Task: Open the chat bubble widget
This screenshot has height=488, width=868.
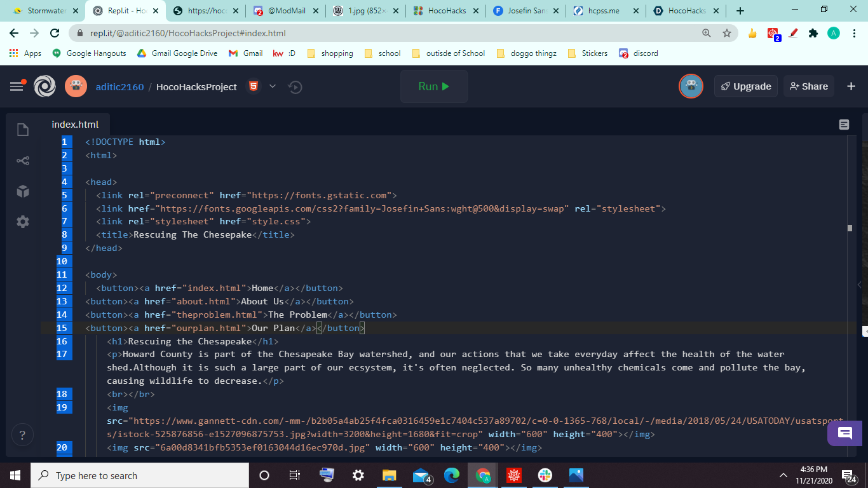Action: (x=844, y=433)
